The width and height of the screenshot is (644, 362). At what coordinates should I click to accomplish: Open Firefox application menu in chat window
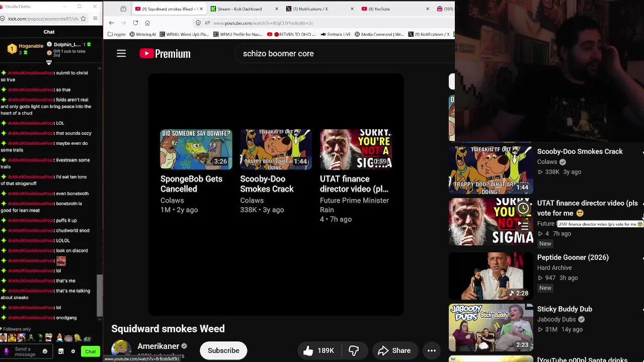pos(95,19)
